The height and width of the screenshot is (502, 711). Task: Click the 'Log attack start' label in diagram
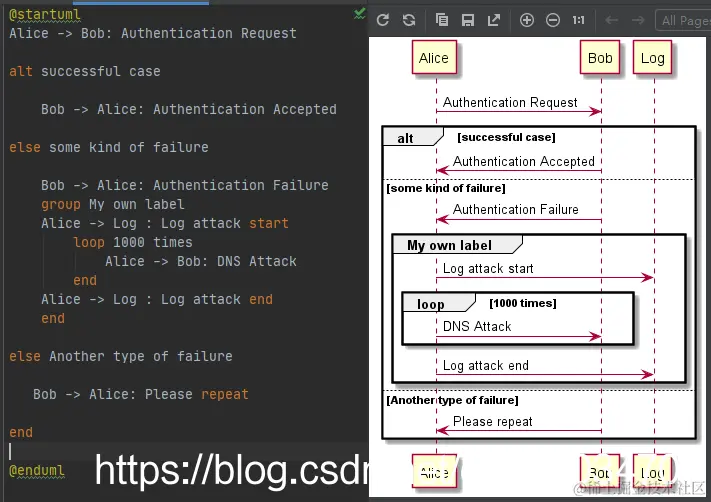click(488, 268)
